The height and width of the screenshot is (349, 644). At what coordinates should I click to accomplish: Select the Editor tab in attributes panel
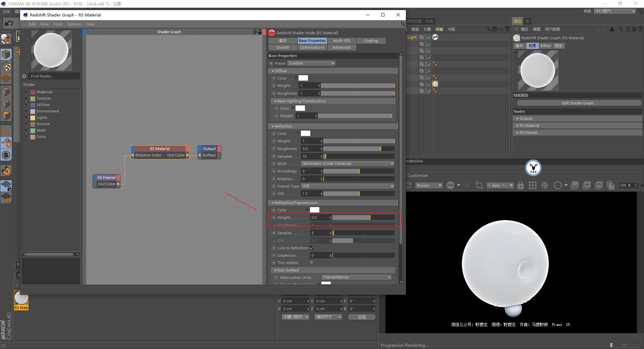(545, 46)
